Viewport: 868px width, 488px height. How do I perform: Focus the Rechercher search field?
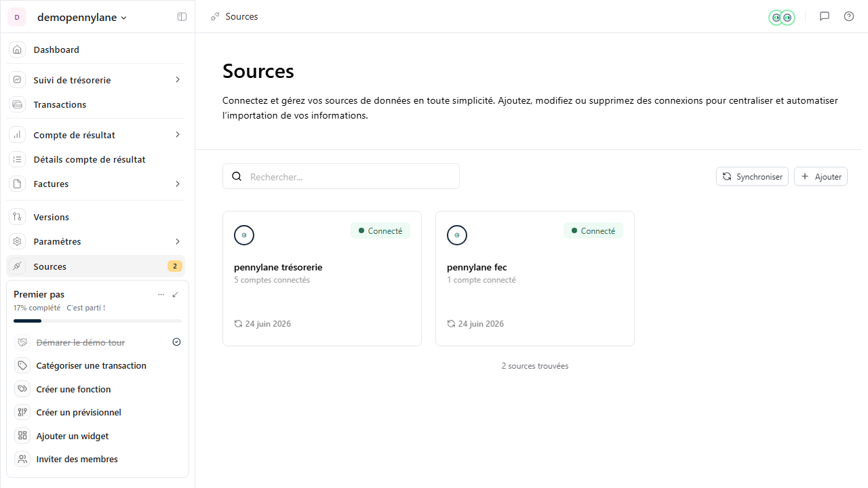coord(341,176)
